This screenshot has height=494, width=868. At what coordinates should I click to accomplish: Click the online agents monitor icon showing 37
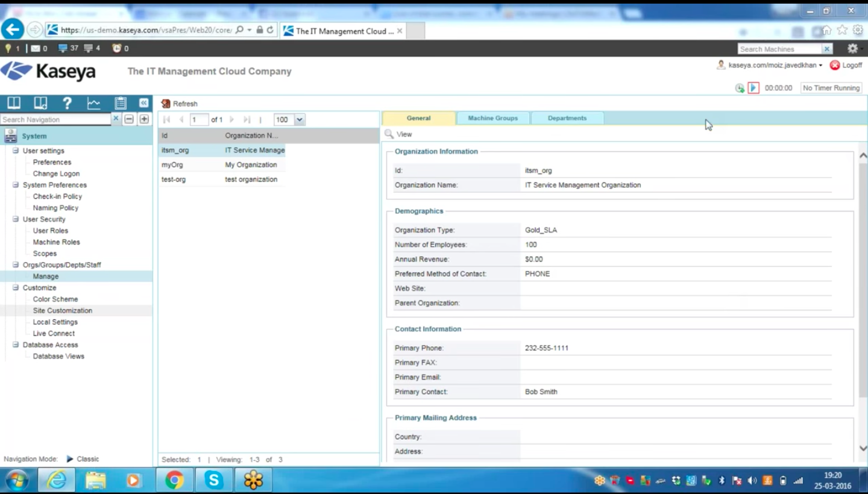(x=60, y=49)
